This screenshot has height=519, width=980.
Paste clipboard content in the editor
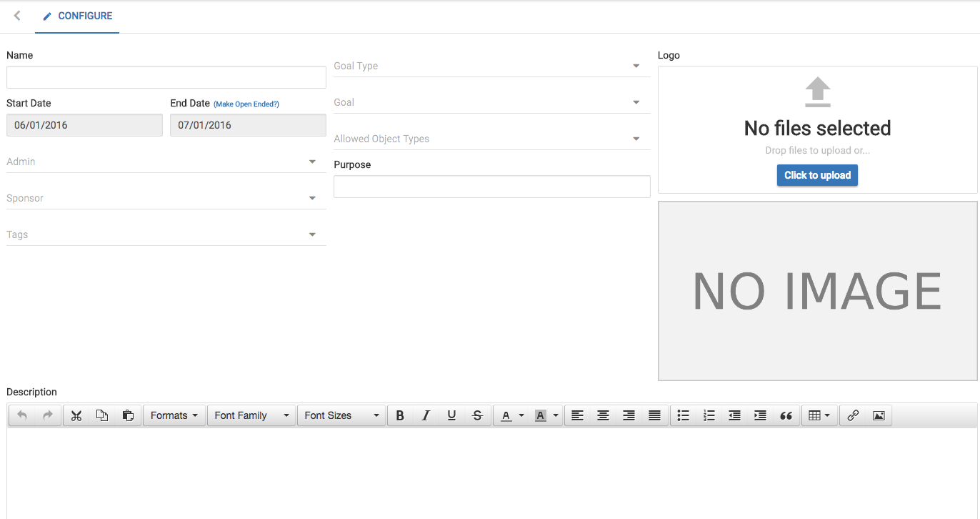(128, 415)
